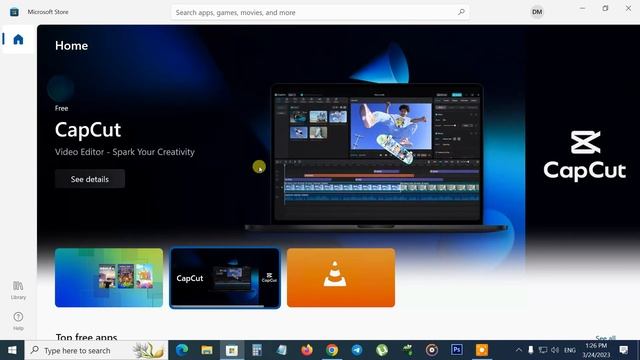Open the notification center icon

(624, 350)
